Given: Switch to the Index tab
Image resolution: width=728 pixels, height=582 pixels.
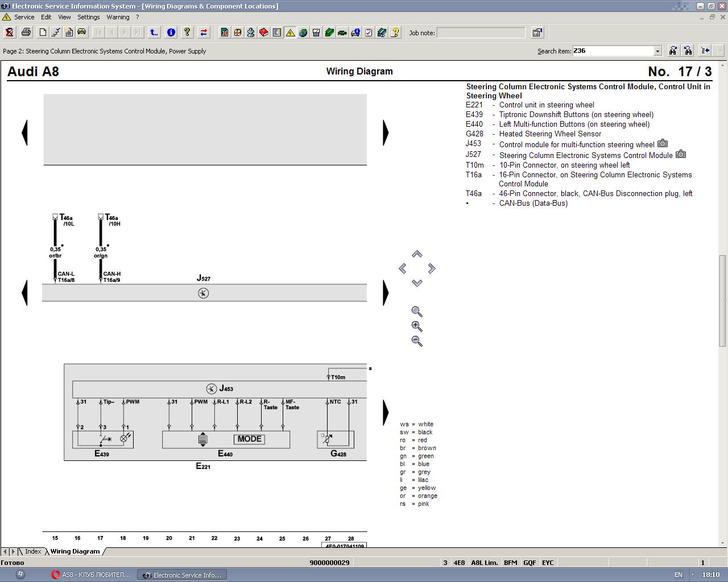Looking at the screenshot, I should click(x=32, y=551).
